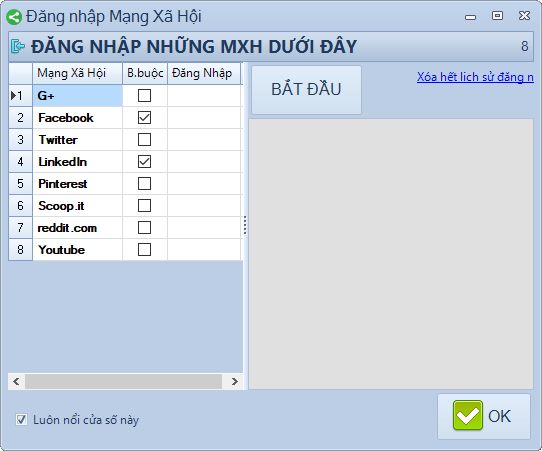The width and height of the screenshot is (542, 451).
Task: Click the Facebook 'Đăng Nhập' cell
Action: (x=204, y=118)
